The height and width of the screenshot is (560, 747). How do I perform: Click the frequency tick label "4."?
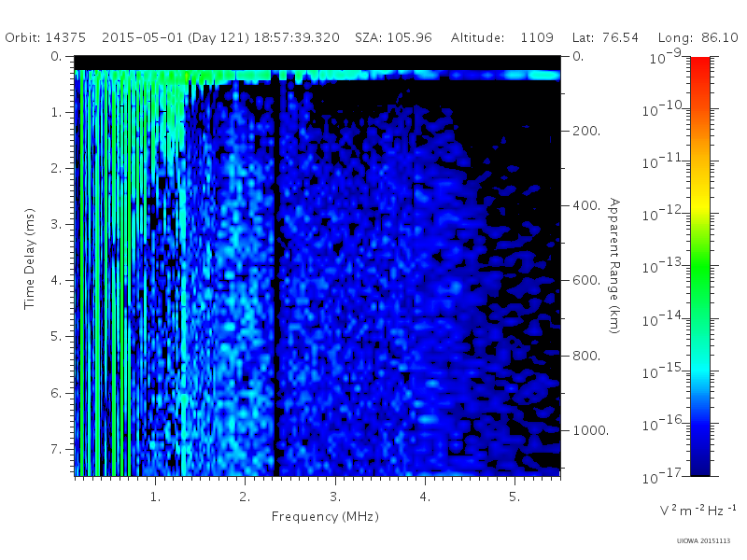(x=425, y=497)
